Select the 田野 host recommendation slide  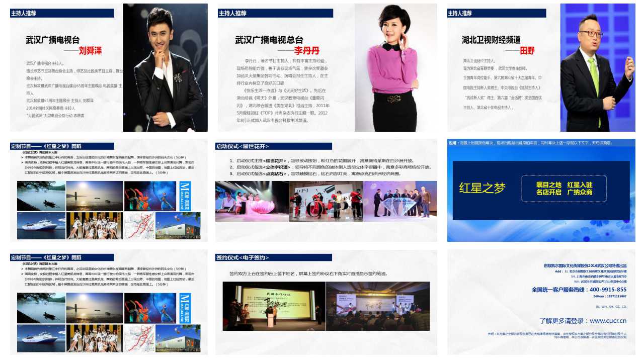pos(540,67)
